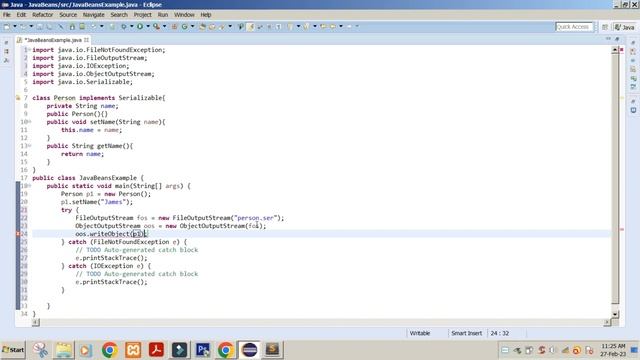Click the Save All toolbar icon
The height and width of the screenshot is (360, 640).
(49, 27)
